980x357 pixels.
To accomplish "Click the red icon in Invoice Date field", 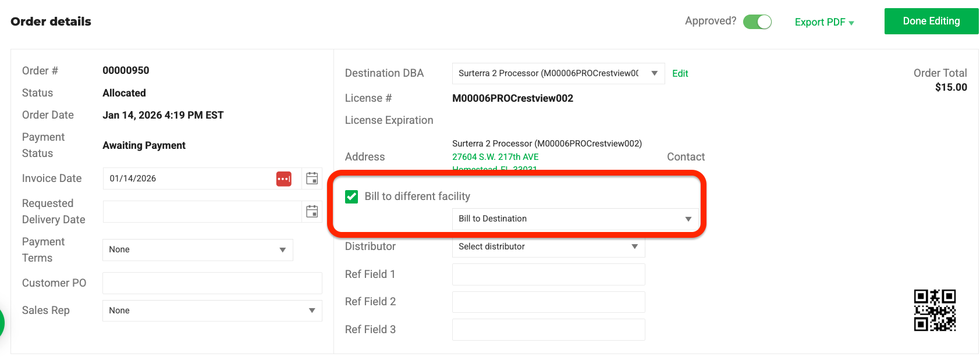I will pos(284,178).
